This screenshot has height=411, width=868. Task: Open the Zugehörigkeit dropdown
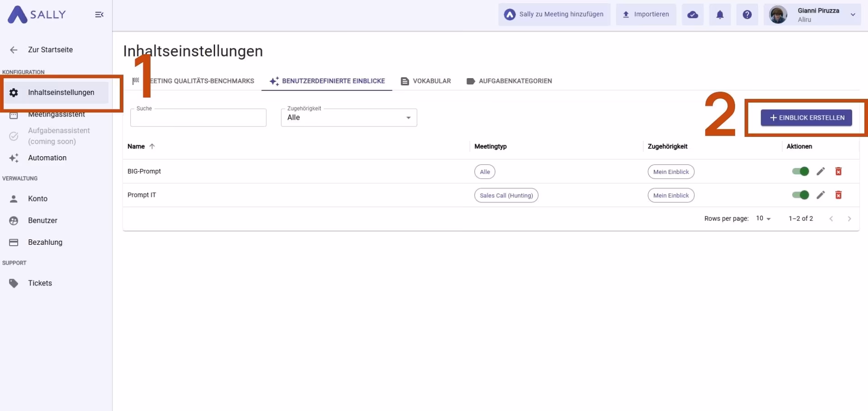click(x=349, y=117)
